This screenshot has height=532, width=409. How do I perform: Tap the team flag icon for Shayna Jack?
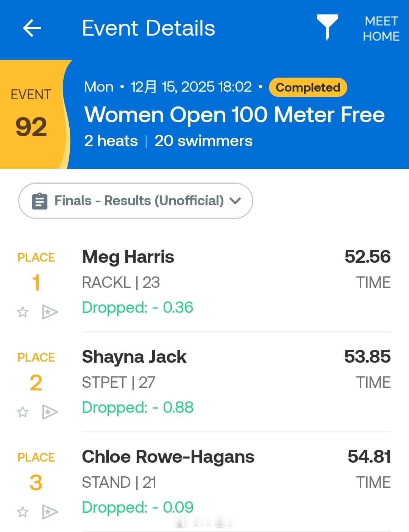tap(50, 412)
